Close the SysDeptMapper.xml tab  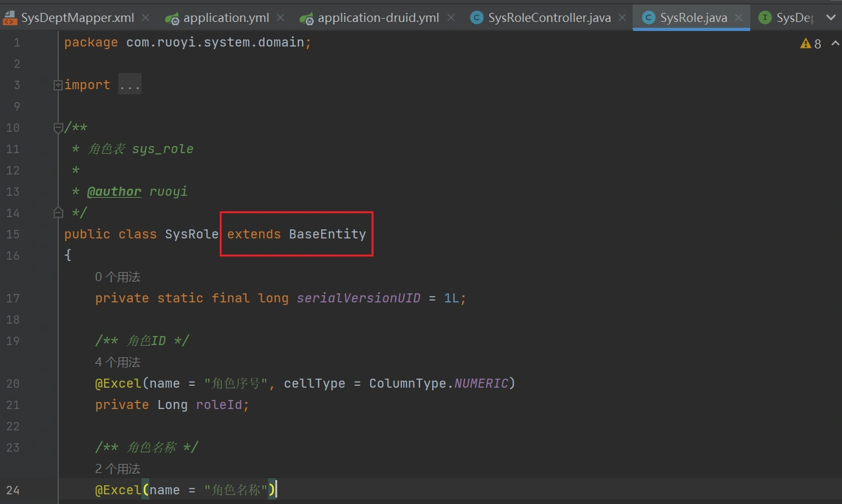pyautogui.click(x=145, y=18)
